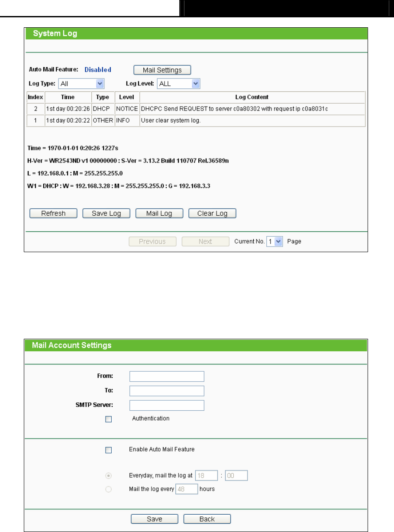The image size is (394, 532).
Task: Expand the Log Type dropdown
Action: pos(81,84)
